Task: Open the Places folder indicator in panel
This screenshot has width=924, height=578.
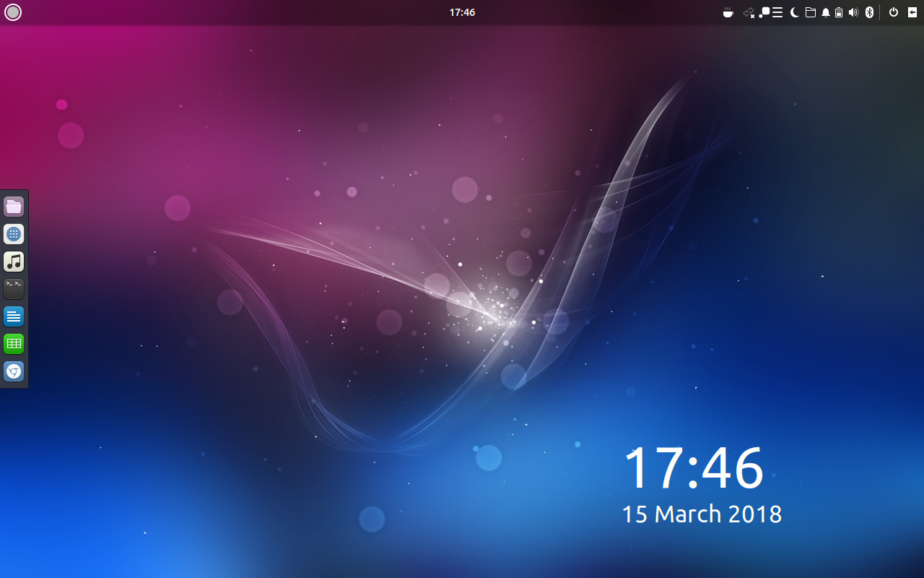Action: pos(811,12)
